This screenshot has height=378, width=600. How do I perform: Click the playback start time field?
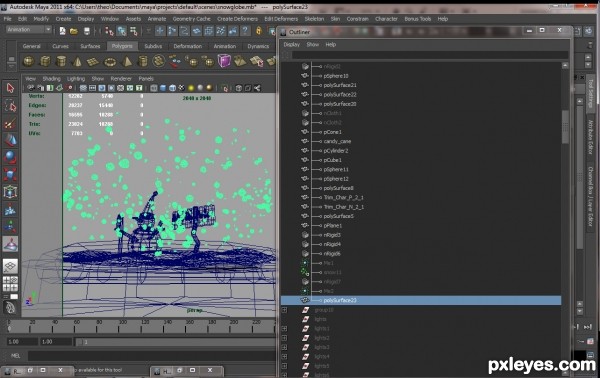(56, 342)
